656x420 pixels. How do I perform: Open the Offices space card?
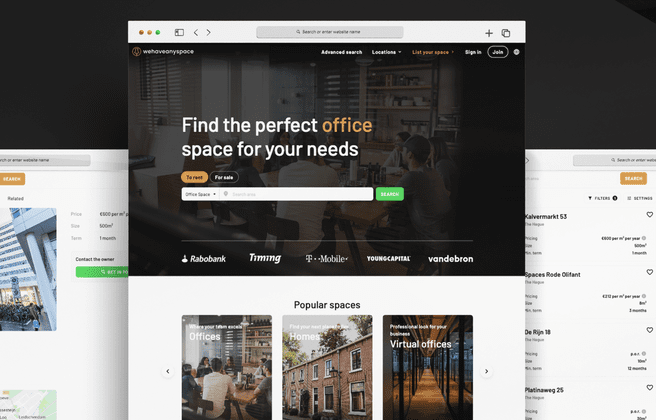coord(227,367)
